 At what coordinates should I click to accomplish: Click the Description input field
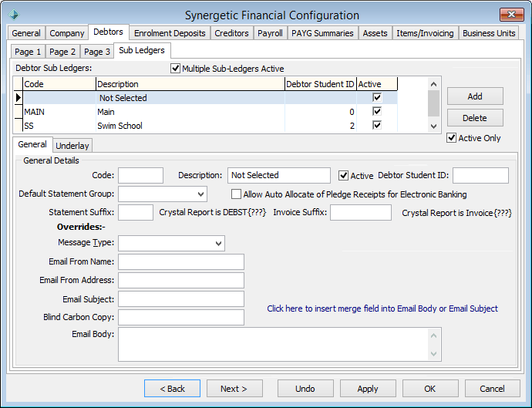pyautogui.click(x=279, y=176)
